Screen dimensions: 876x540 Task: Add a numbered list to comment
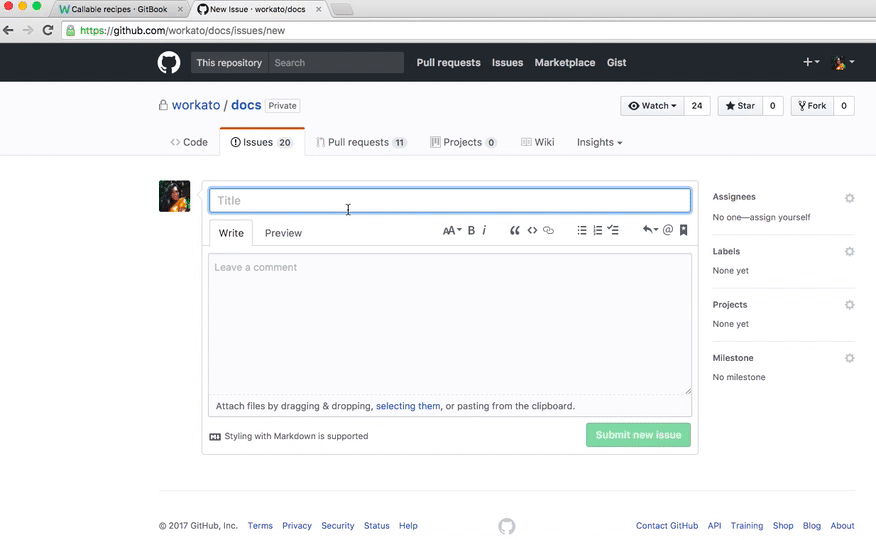pos(598,231)
